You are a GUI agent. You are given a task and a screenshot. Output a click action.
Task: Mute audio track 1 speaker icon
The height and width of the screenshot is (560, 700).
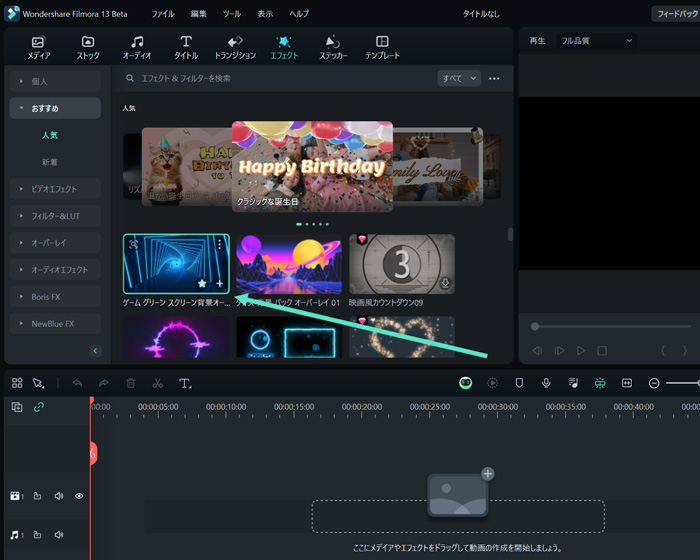point(58,535)
